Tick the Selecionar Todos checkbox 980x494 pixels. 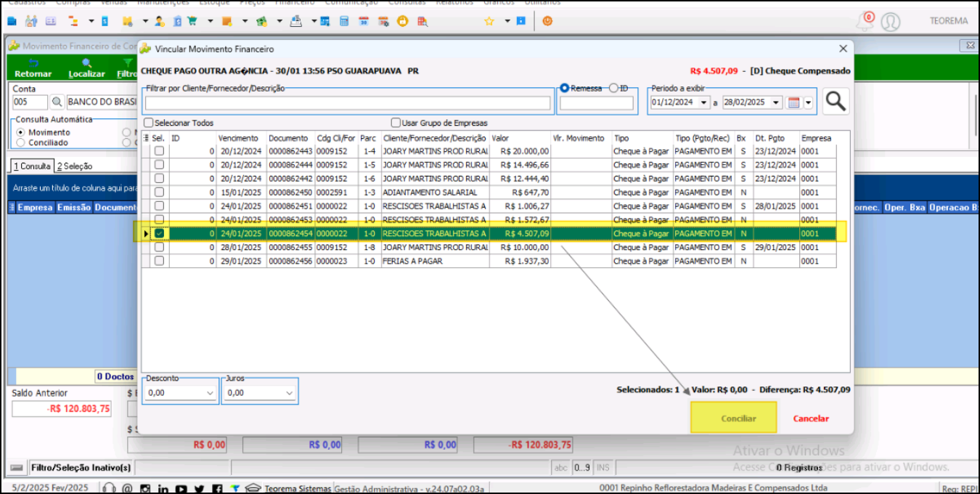(149, 123)
